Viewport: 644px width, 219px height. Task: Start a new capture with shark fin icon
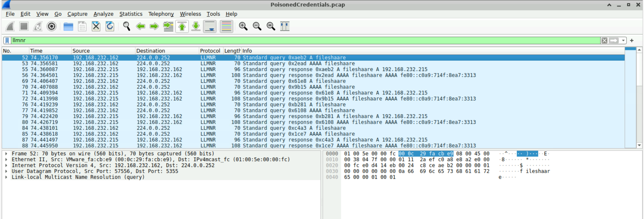pyautogui.click(x=10, y=26)
